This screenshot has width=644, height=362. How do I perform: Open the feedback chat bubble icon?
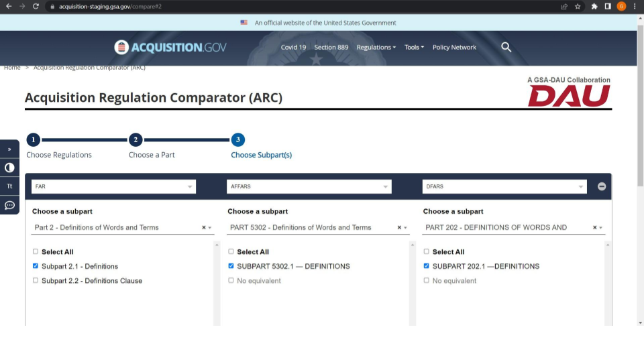9,206
